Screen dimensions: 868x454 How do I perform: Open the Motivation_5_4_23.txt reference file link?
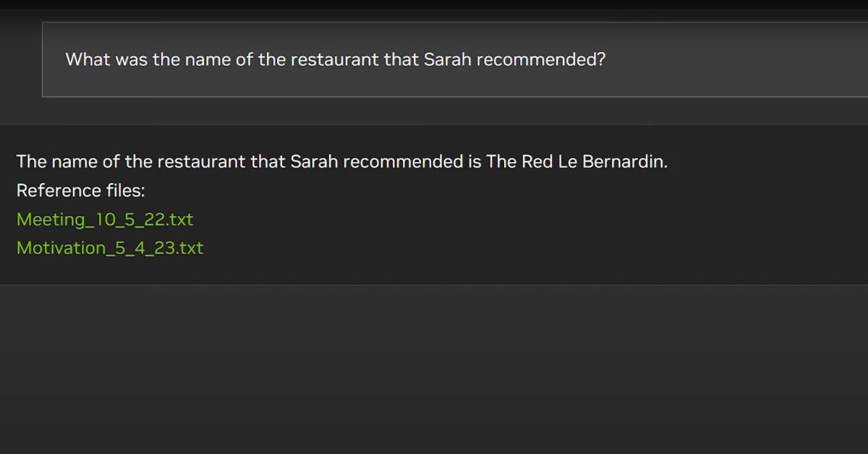(110, 248)
